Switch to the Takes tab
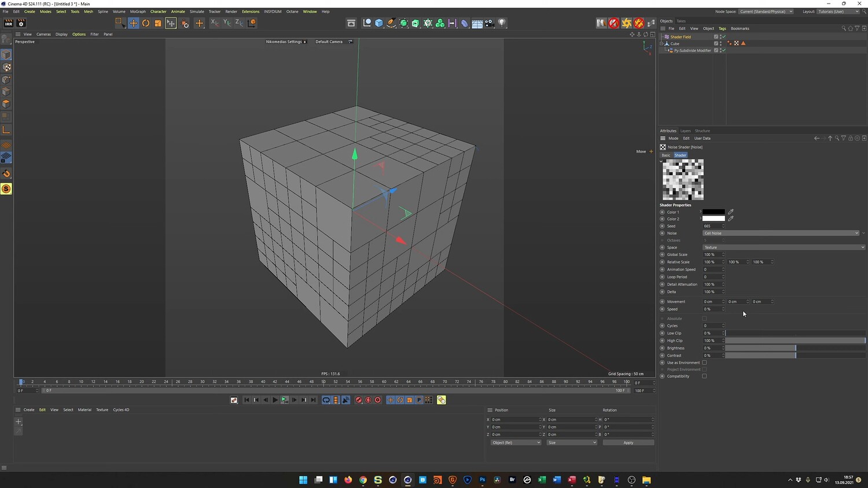The width and height of the screenshot is (868, 488). (x=681, y=21)
